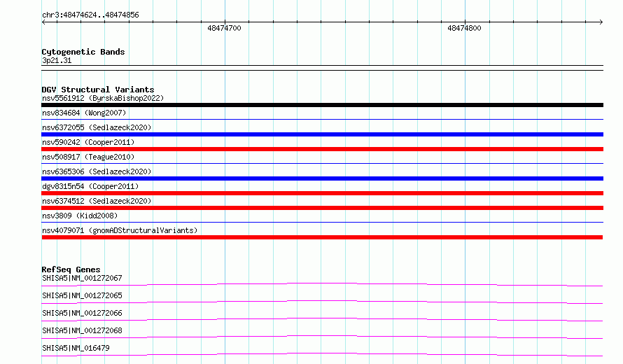Click the nsv6374512 (Sedlazeck2020) label
623x364 pixels.
click(97, 201)
